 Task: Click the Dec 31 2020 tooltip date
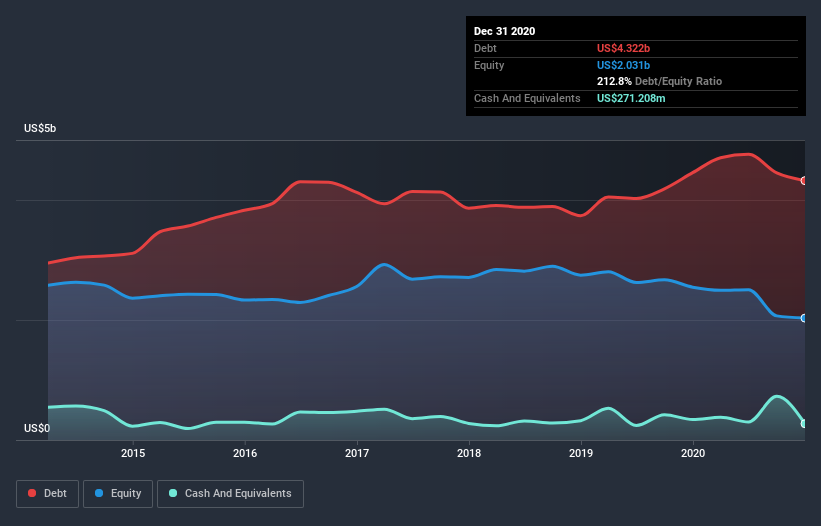pos(504,31)
